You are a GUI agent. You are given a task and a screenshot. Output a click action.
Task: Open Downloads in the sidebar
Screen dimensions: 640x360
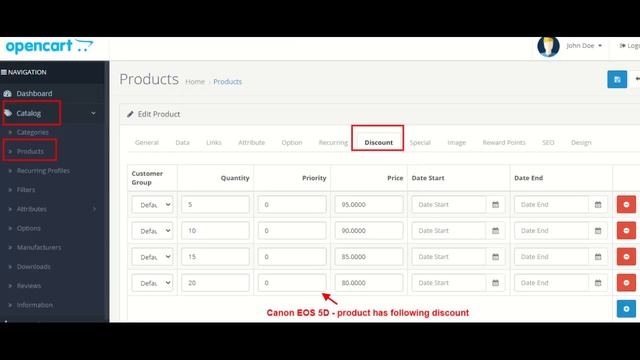[x=33, y=267]
